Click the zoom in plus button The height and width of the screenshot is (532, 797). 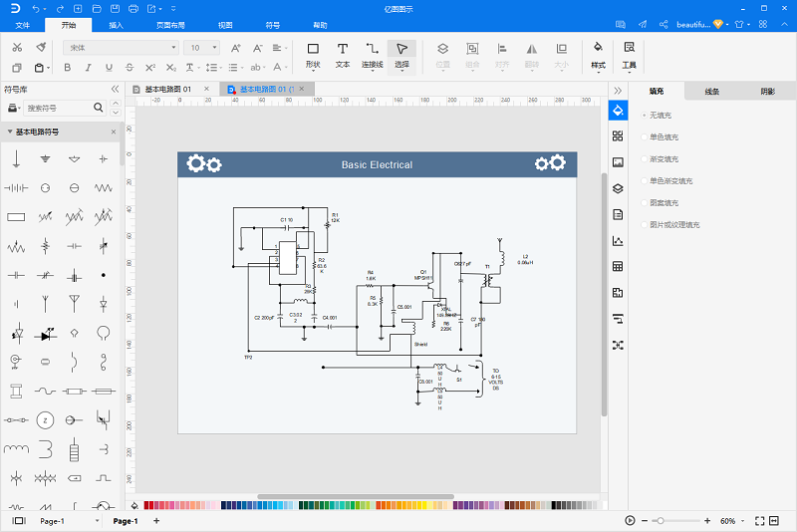pyautogui.click(x=707, y=521)
